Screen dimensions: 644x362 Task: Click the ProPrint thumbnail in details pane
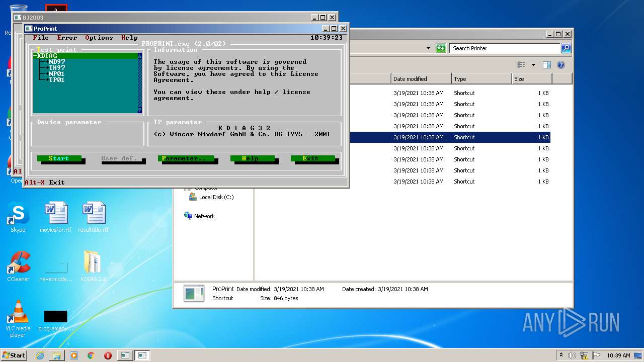tap(194, 294)
